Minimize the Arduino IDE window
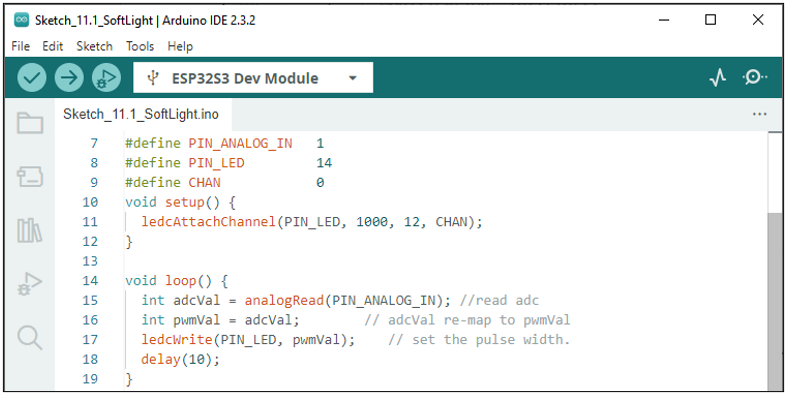Image resolution: width=790 pixels, height=397 pixels. click(x=664, y=20)
